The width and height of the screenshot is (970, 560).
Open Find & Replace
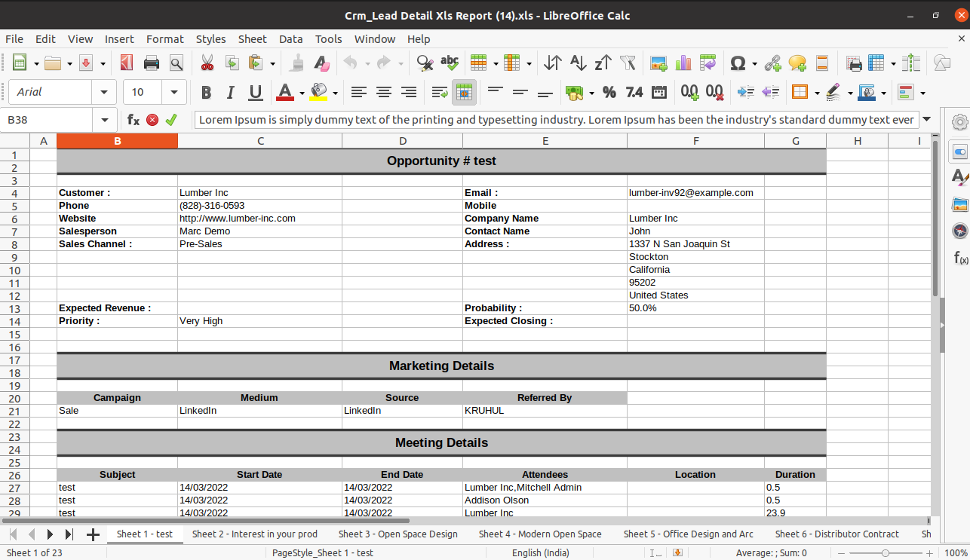425,63
